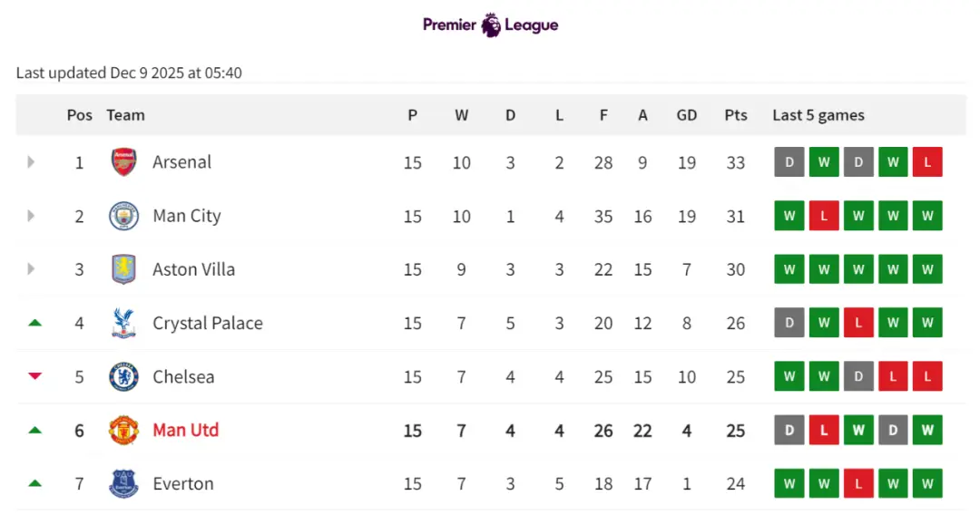The width and height of the screenshot is (980, 515).
Task: Sort table by GD column header
Action: coord(687,115)
